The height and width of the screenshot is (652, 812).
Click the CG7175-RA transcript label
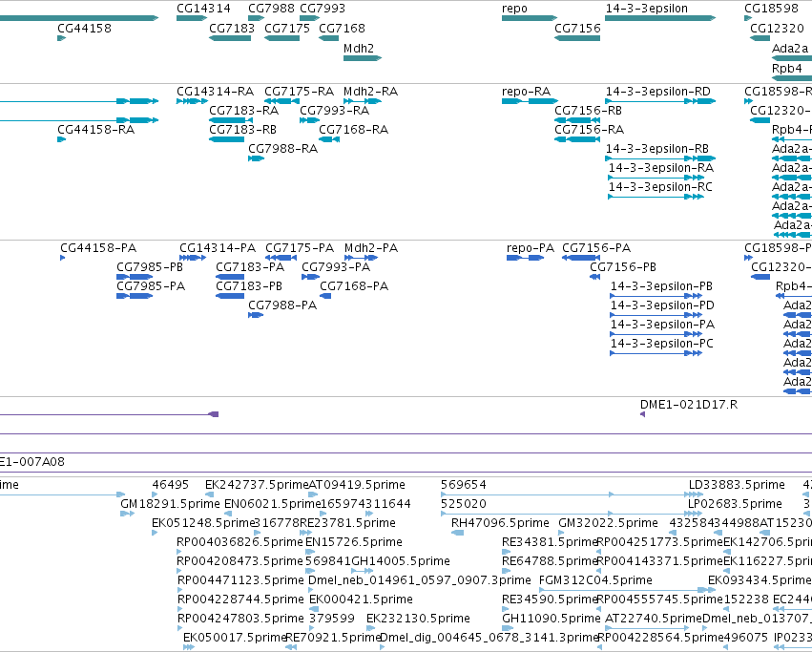[300, 92]
